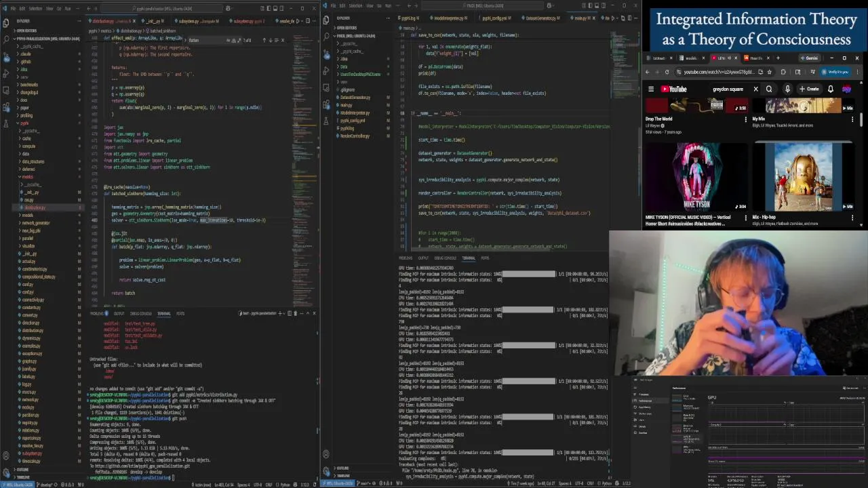Open Source Control in pyphi-parallelization VS Code window

click(x=6, y=57)
